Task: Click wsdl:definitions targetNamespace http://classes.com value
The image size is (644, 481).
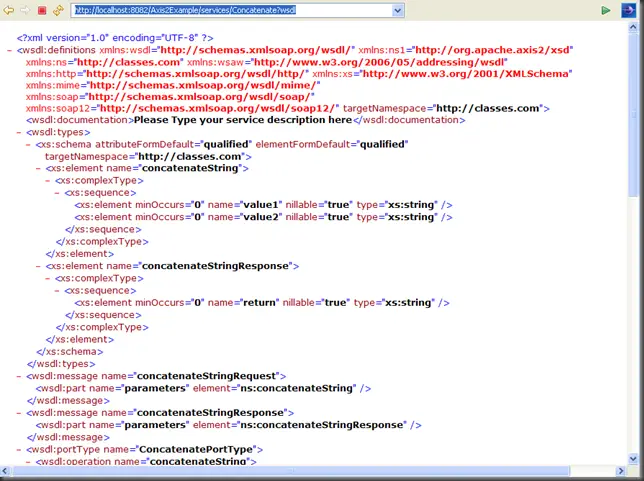Action: 488,108
